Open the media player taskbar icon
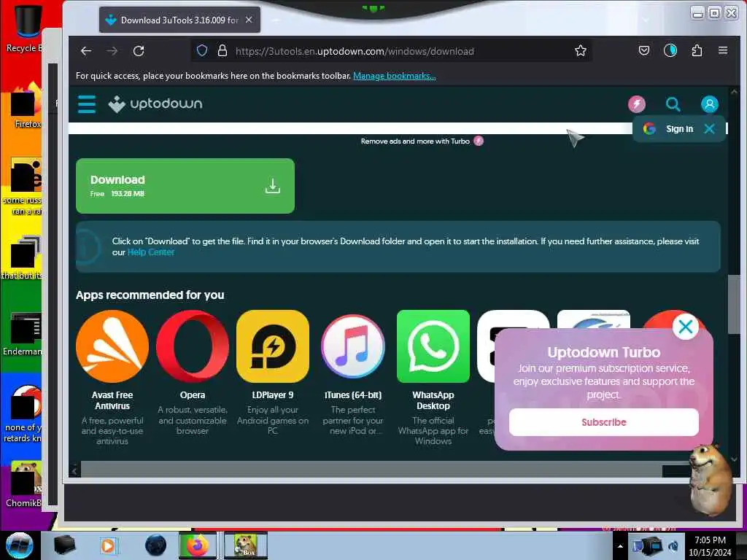 coord(109,545)
